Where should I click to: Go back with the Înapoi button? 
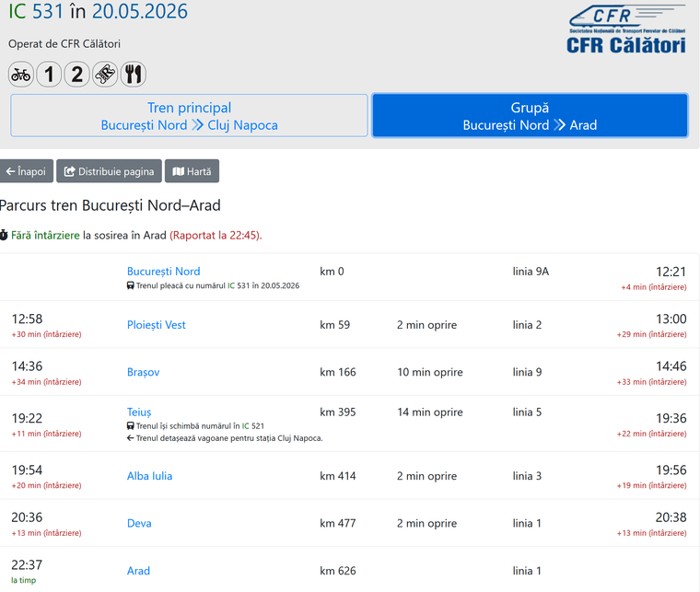coord(27,171)
